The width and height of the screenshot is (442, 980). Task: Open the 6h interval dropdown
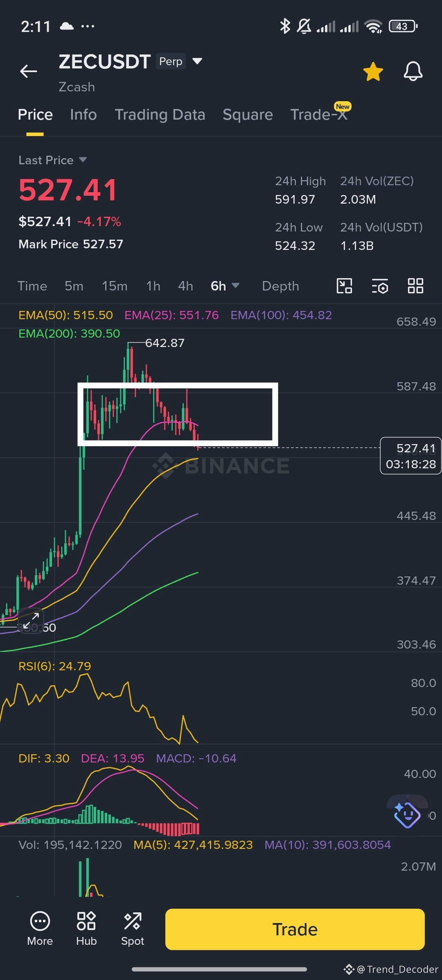coord(225,286)
